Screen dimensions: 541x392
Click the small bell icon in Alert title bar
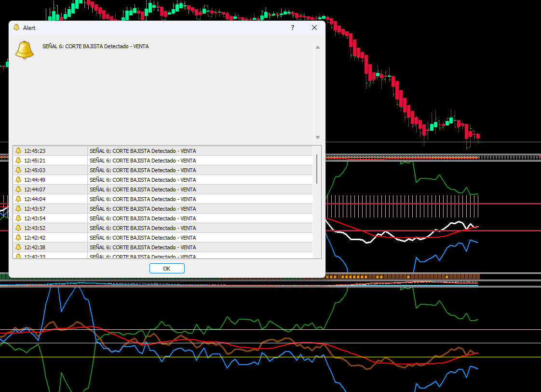click(x=16, y=27)
